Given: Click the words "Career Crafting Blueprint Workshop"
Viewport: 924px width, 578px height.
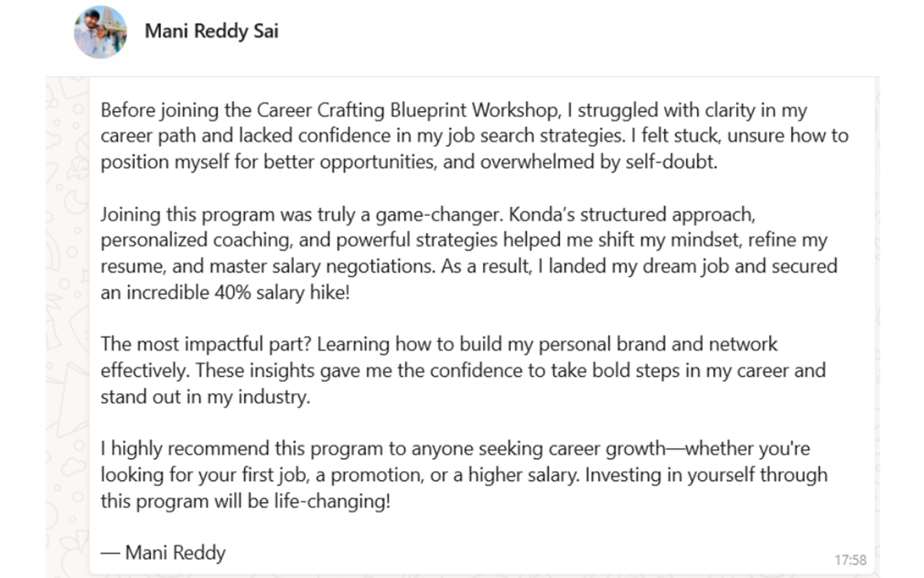Looking at the screenshot, I should (408, 110).
